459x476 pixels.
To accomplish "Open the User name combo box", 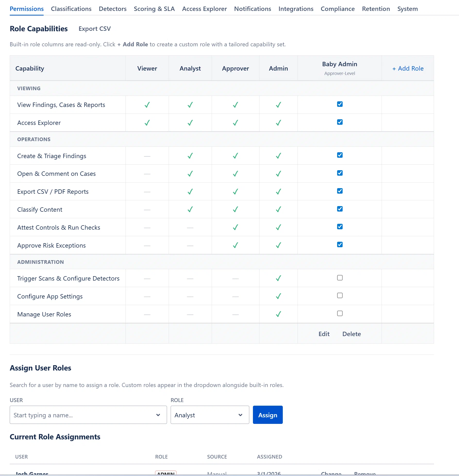I will pos(88,415).
